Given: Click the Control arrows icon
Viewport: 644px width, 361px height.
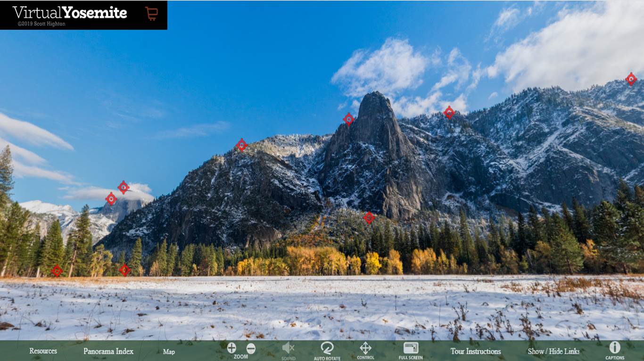Looking at the screenshot, I should (x=365, y=348).
